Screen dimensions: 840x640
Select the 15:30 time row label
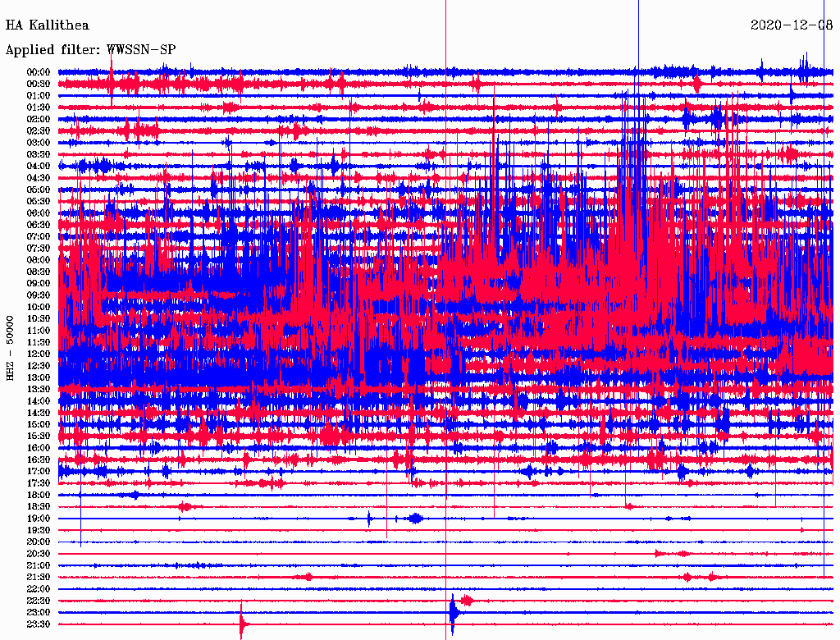pyautogui.click(x=39, y=436)
